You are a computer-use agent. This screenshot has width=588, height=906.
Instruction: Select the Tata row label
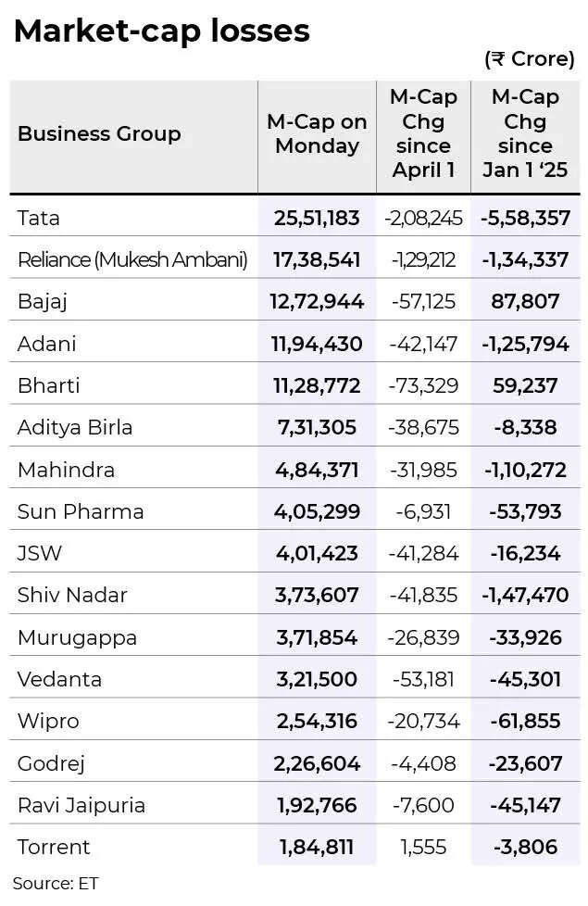coord(39,218)
